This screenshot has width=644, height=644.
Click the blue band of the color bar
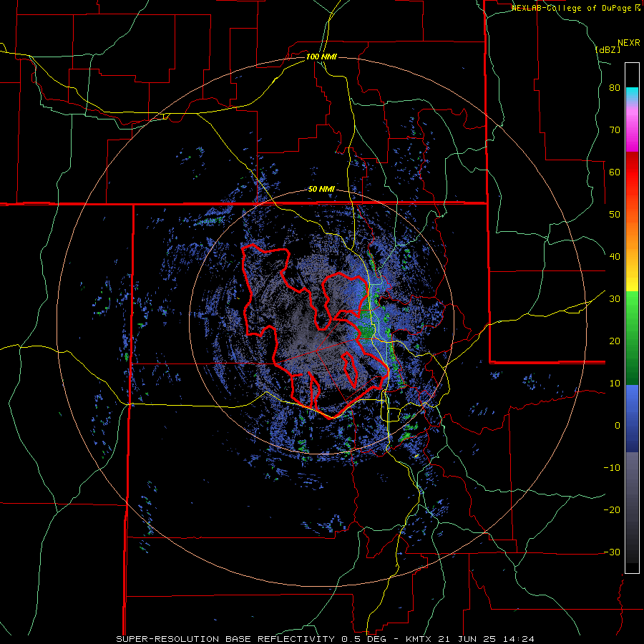(632, 418)
